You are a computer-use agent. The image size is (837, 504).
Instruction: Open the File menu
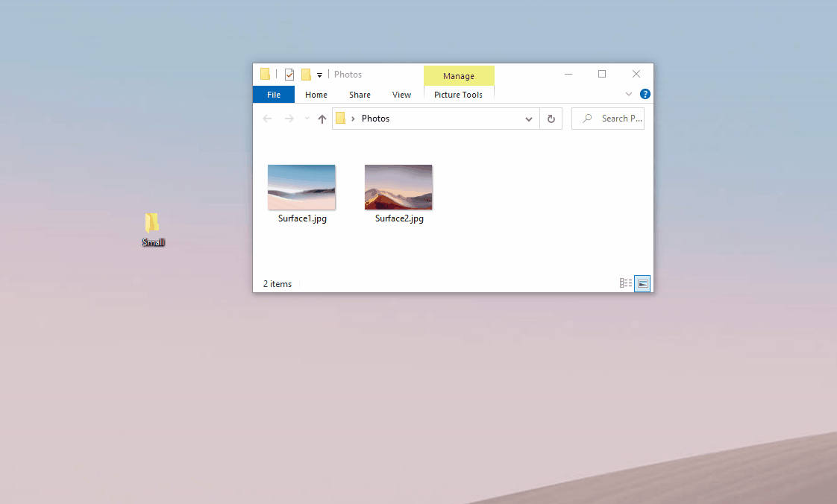pyautogui.click(x=273, y=95)
